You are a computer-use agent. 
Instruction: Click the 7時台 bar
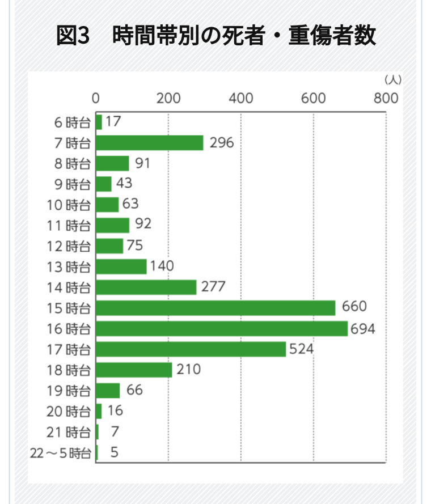click(149, 143)
